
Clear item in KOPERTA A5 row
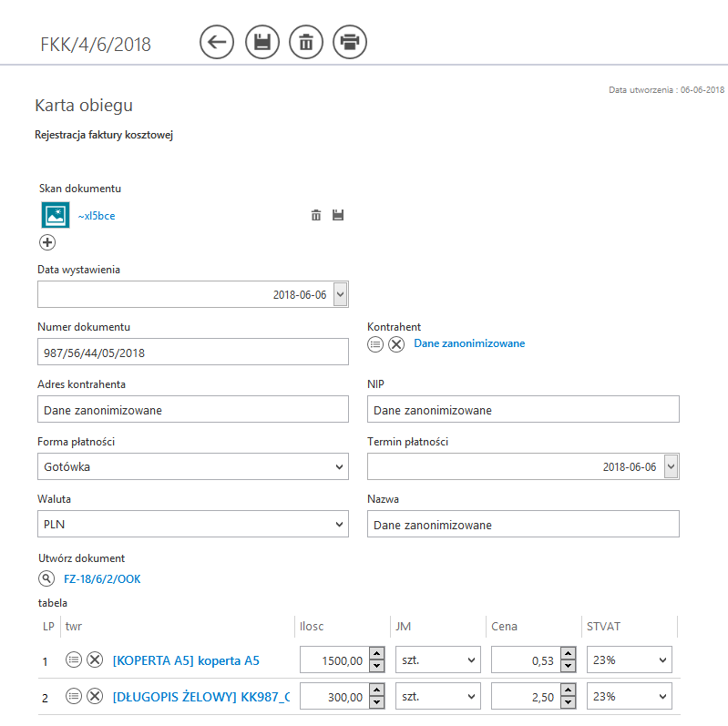95,660
